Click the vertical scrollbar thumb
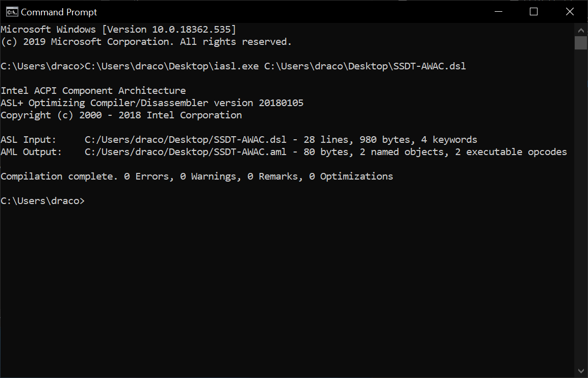588x378 pixels. click(x=581, y=42)
